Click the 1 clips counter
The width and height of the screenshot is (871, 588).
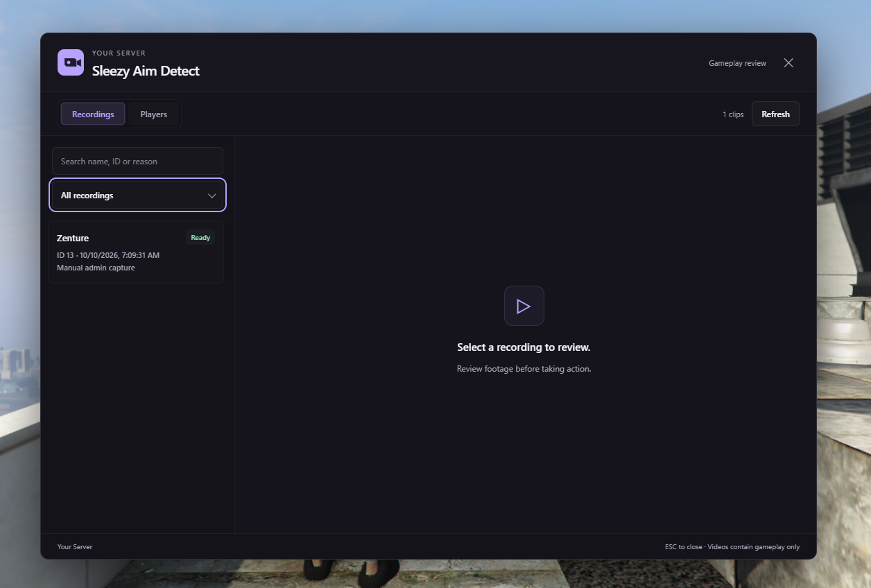[x=733, y=114]
